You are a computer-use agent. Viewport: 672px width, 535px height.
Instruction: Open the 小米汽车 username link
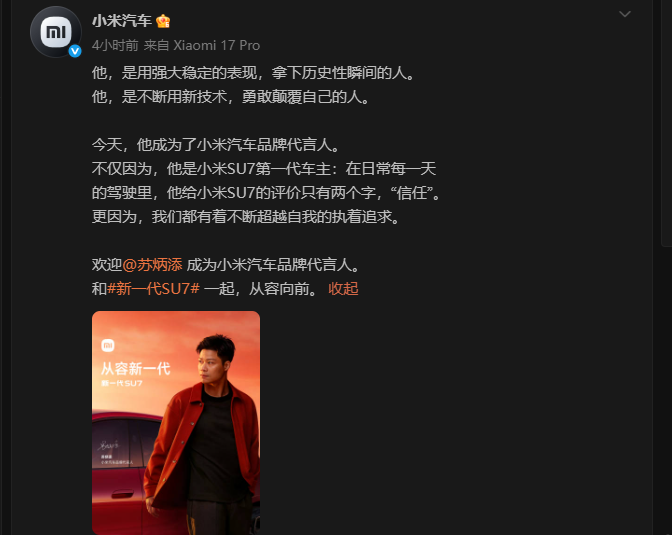pos(122,21)
